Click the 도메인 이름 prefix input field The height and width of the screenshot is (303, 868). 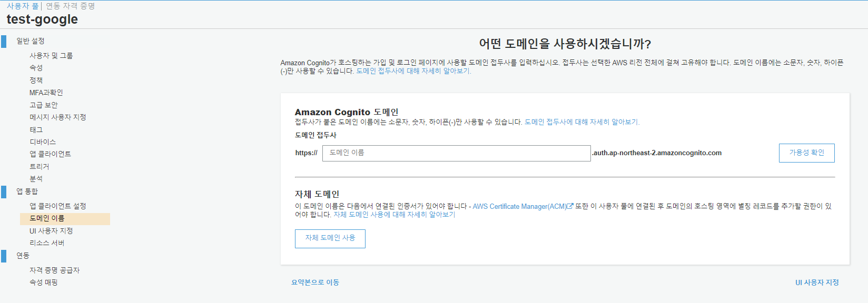456,153
